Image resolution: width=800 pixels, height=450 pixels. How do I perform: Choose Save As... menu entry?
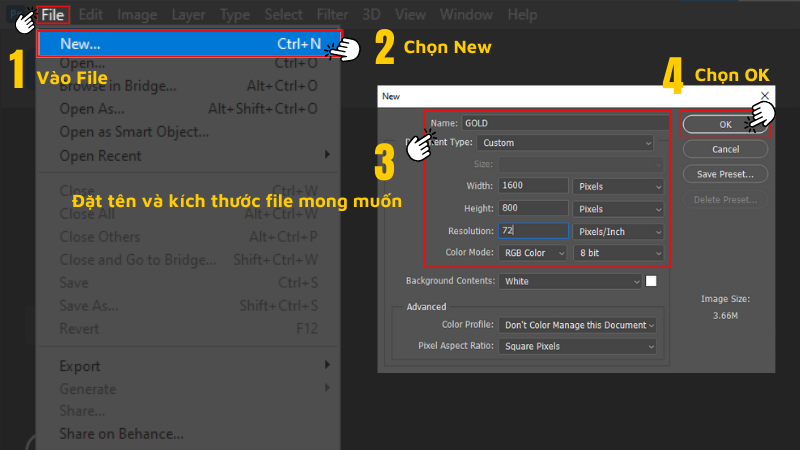189,306
